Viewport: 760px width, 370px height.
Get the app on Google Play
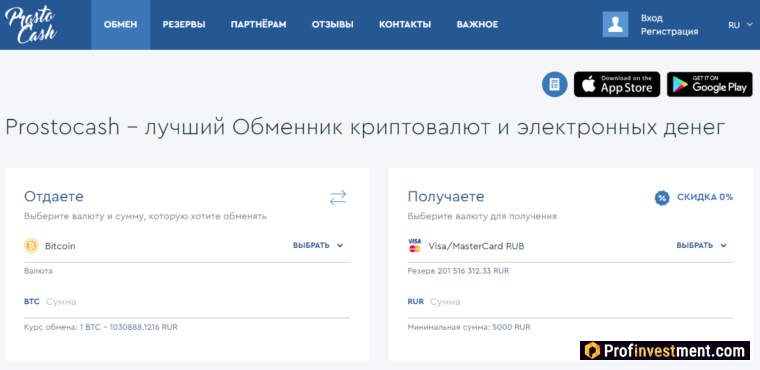[x=710, y=84]
